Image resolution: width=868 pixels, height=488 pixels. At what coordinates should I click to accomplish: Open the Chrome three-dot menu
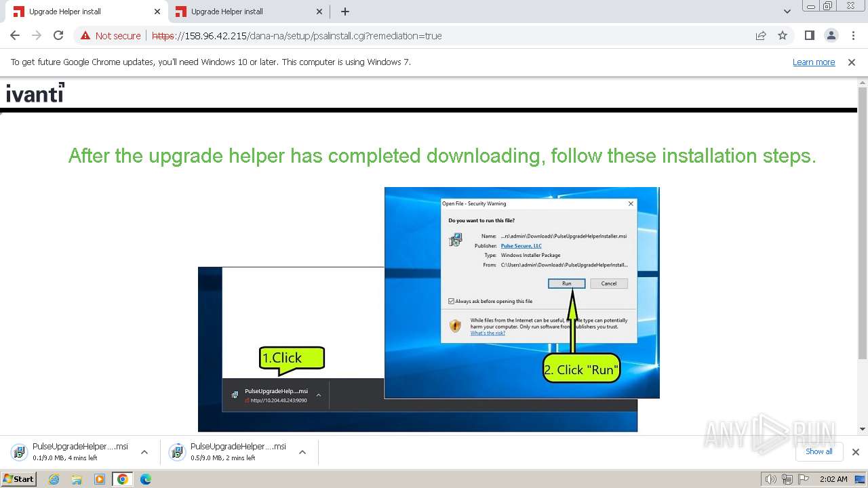853,35
